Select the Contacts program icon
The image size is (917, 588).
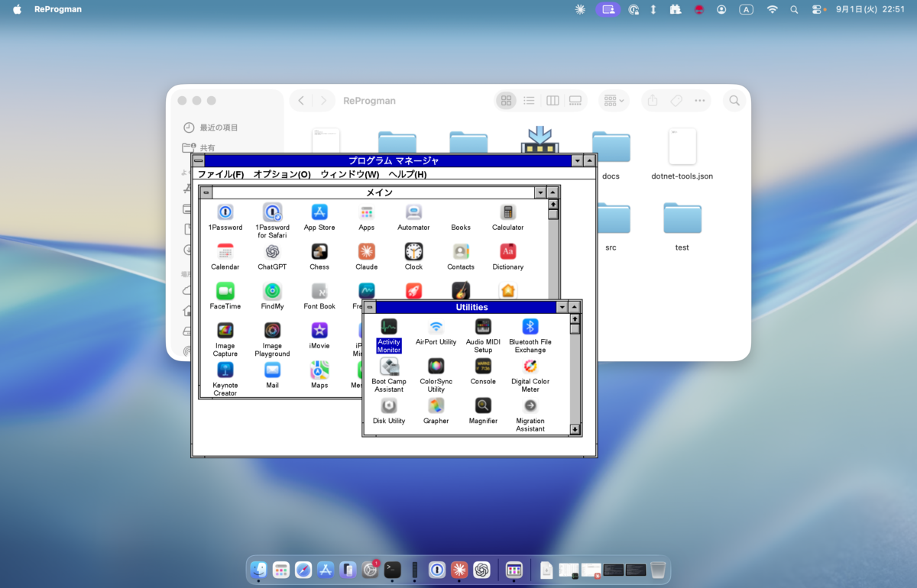(461, 252)
